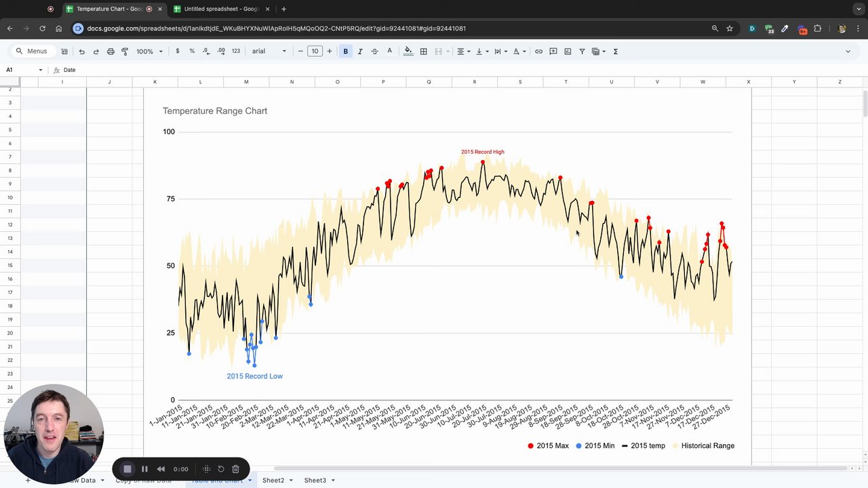This screenshot has height=488, width=868.
Task: Format as currency with dollar icon
Action: tap(178, 52)
